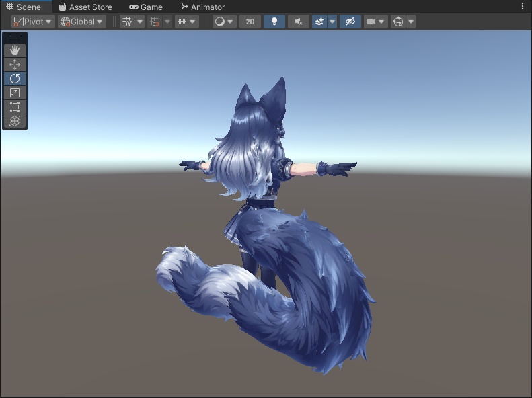Select the Hand view tool

tap(15, 50)
